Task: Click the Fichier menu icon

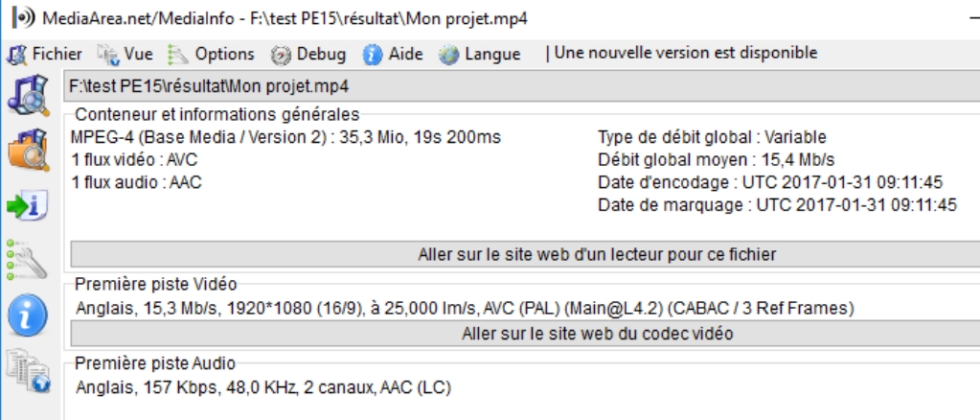Action: [16, 55]
